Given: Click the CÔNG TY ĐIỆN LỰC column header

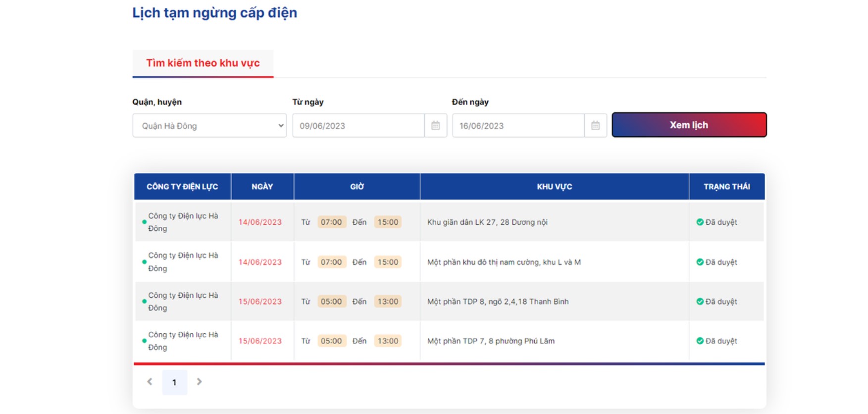Looking at the screenshot, I should click(182, 187).
